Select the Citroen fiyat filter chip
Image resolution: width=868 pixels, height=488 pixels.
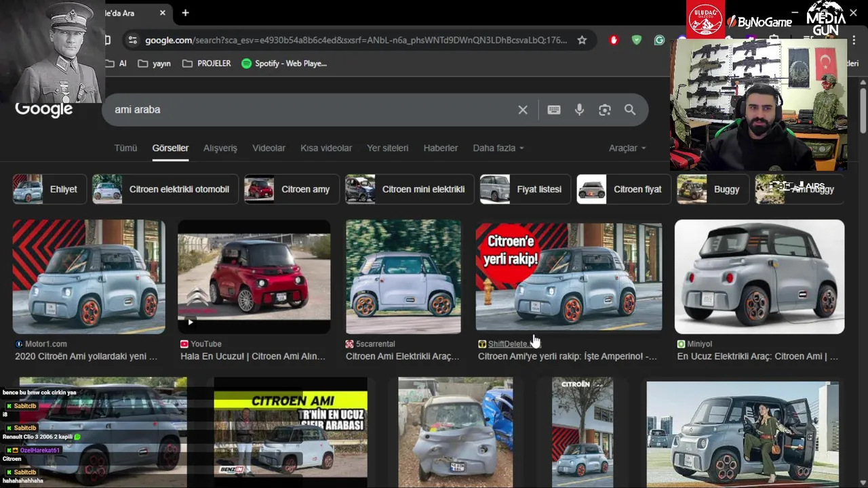[x=624, y=189]
